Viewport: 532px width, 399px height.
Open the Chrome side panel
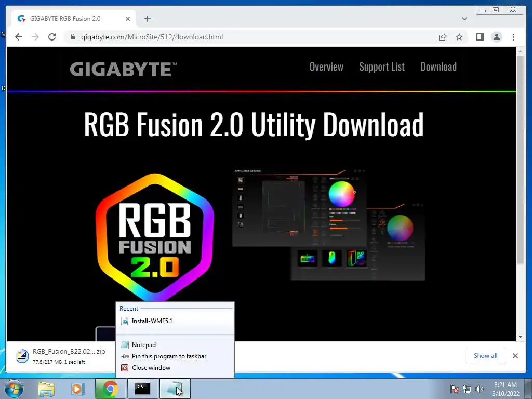pos(480,37)
